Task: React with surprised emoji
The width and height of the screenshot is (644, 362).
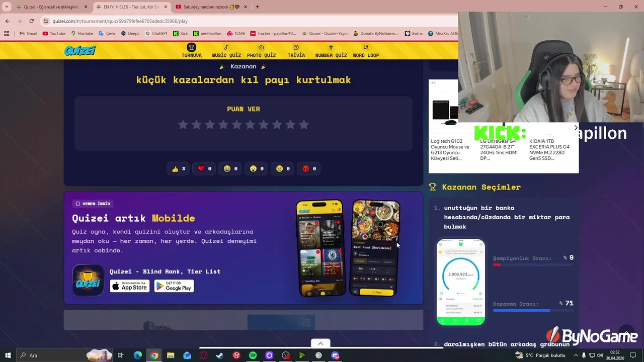Action: 257,169
